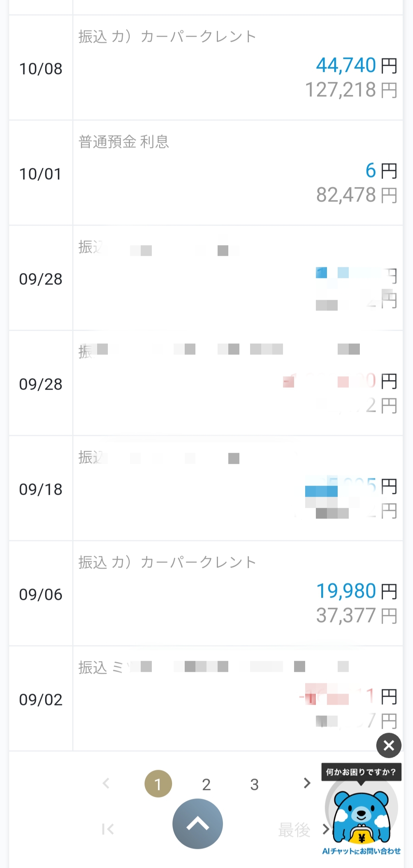This screenshot has width=413, height=868.
Task: Tap the 何かお困りですか? tooltip
Action: tap(361, 772)
